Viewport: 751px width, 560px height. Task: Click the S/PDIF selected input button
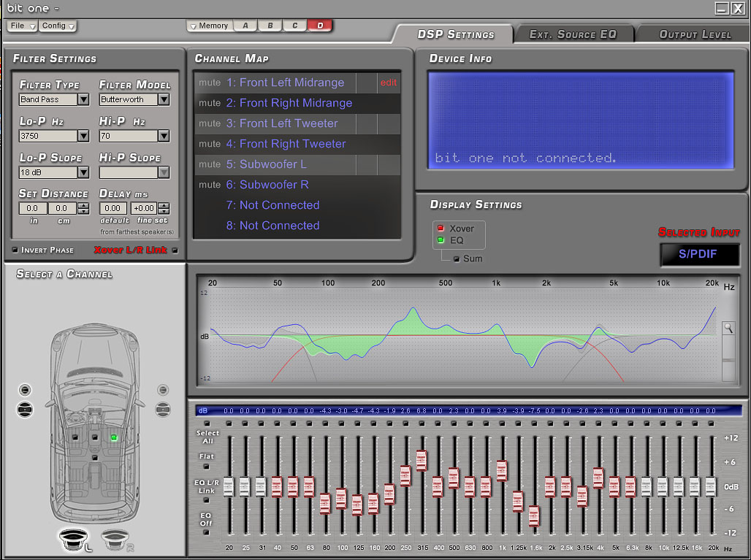coord(699,254)
